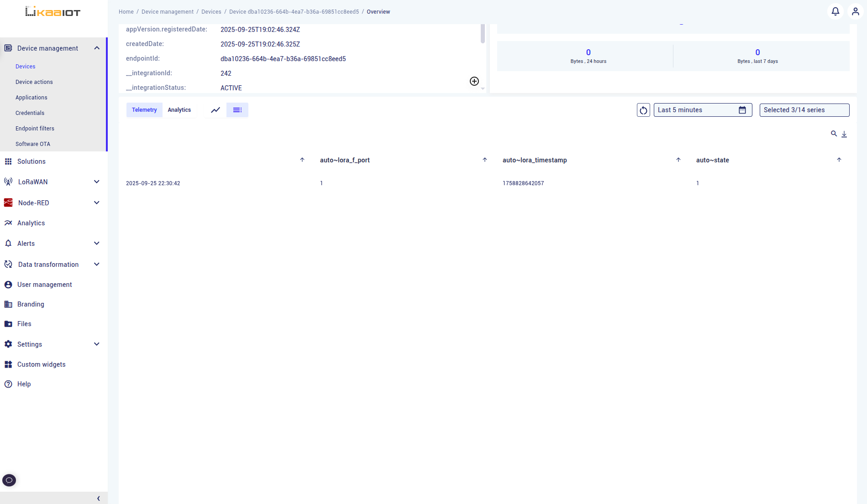The height and width of the screenshot is (504, 867).
Task: Select the Telemetry tab
Action: [x=144, y=110]
